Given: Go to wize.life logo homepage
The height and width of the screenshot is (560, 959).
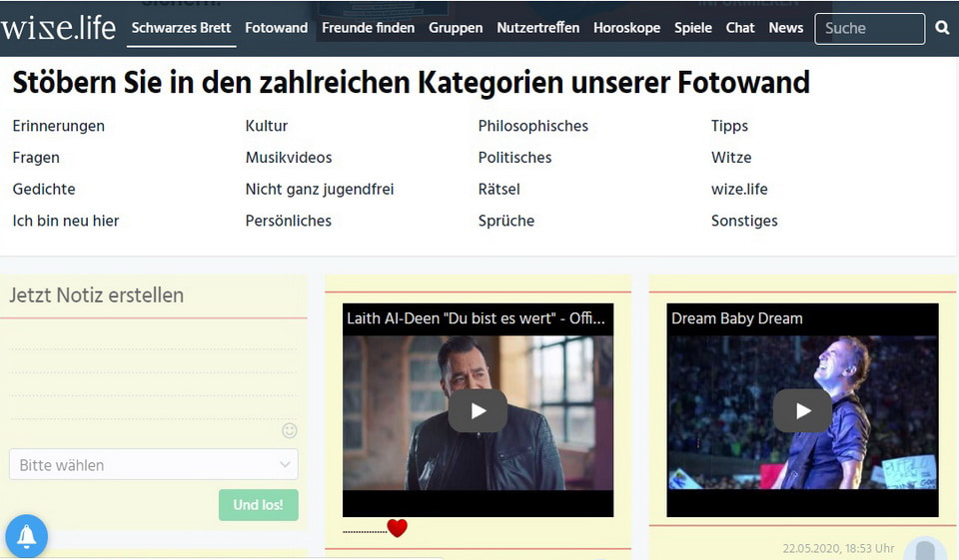Looking at the screenshot, I should pos(58,28).
